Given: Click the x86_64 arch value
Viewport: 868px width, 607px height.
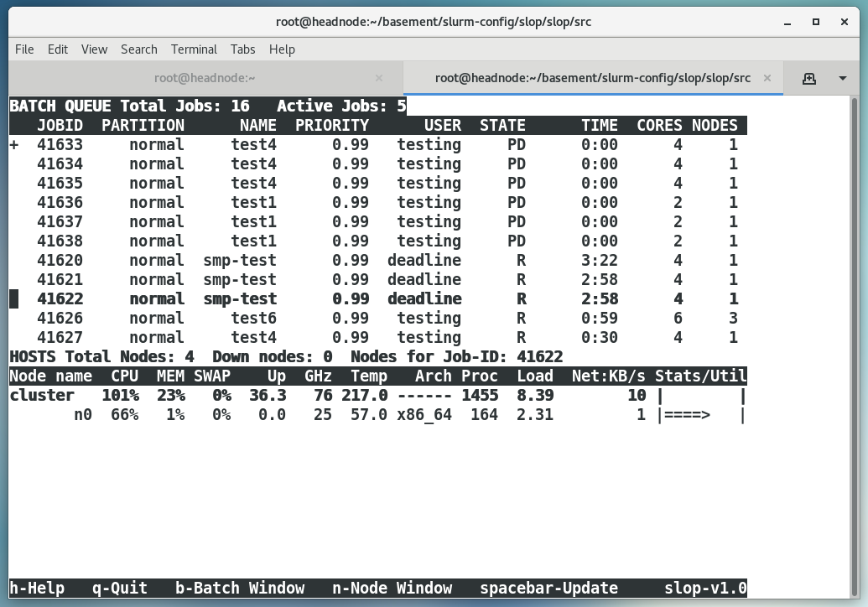Looking at the screenshot, I should click(x=424, y=415).
